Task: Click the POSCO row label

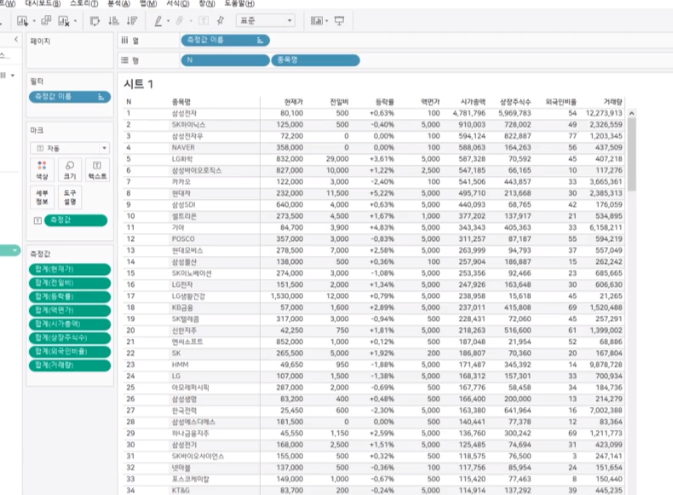Action: [x=183, y=239]
